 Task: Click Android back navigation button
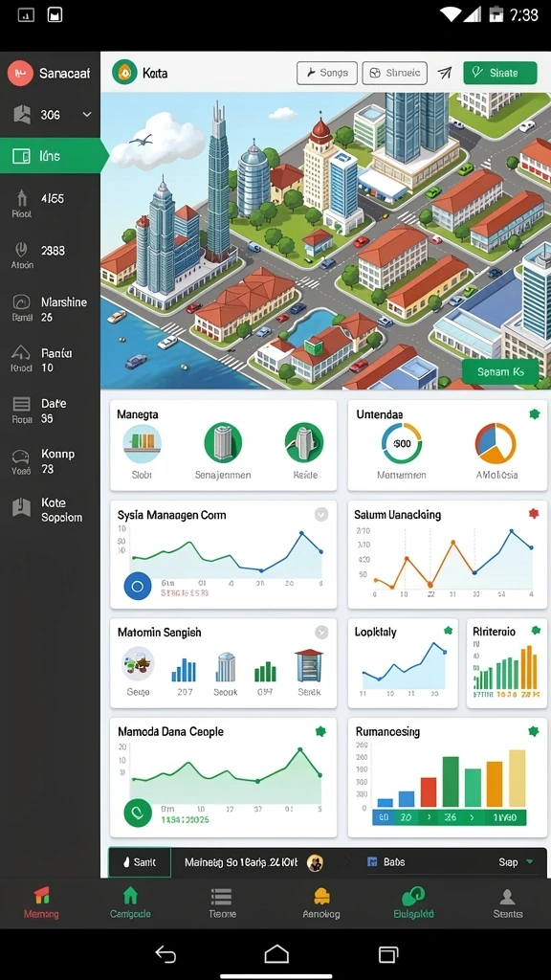pyautogui.click(x=165, y=954)
